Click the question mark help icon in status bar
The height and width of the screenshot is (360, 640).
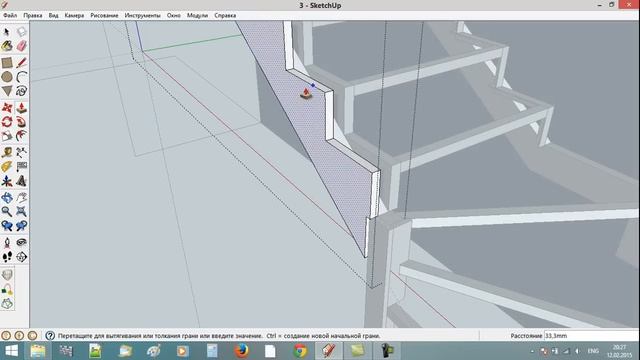50,336
